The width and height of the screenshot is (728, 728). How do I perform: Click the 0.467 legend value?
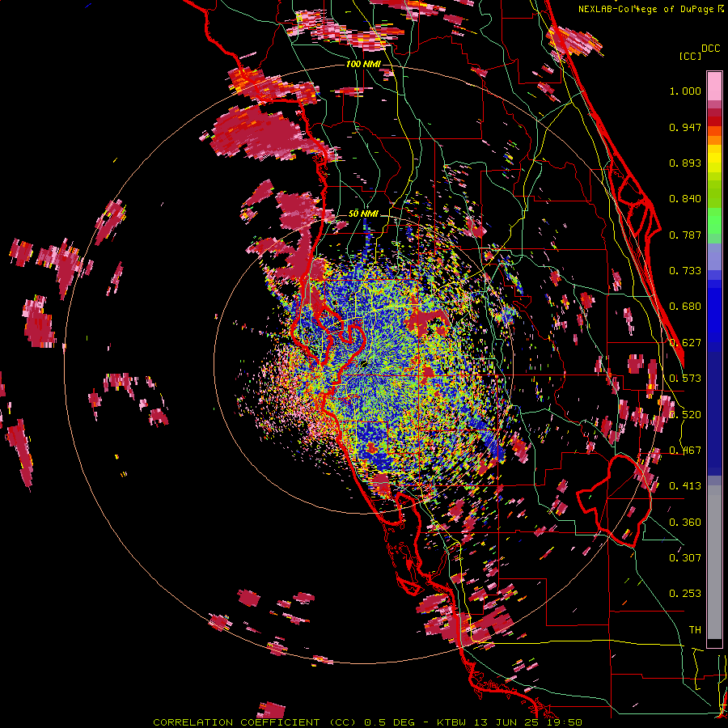coord(685,451)
